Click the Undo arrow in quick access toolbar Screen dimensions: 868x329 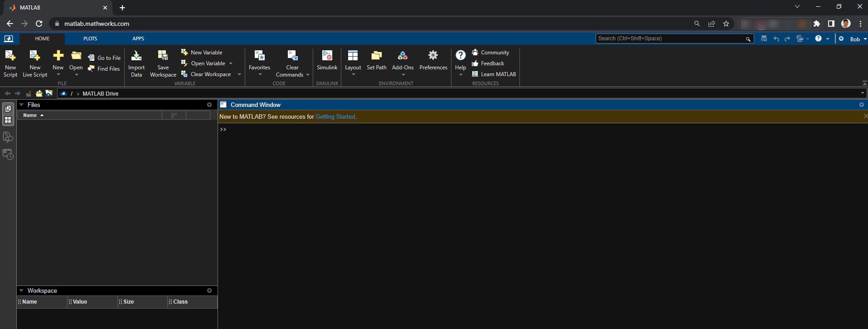click(776, 39)
